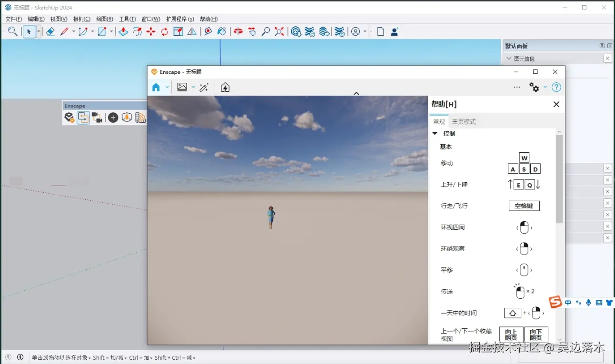Image resolution: width=615 pixels, height=364 pixels.
Task: Click the account profile icon
Action: [x=356, y=31]
